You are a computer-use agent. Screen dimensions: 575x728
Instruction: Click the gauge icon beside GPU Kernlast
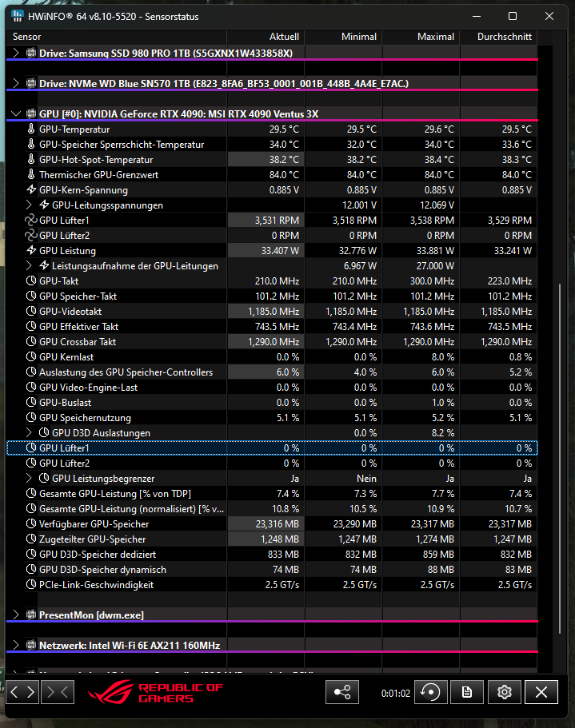[31, 356]
